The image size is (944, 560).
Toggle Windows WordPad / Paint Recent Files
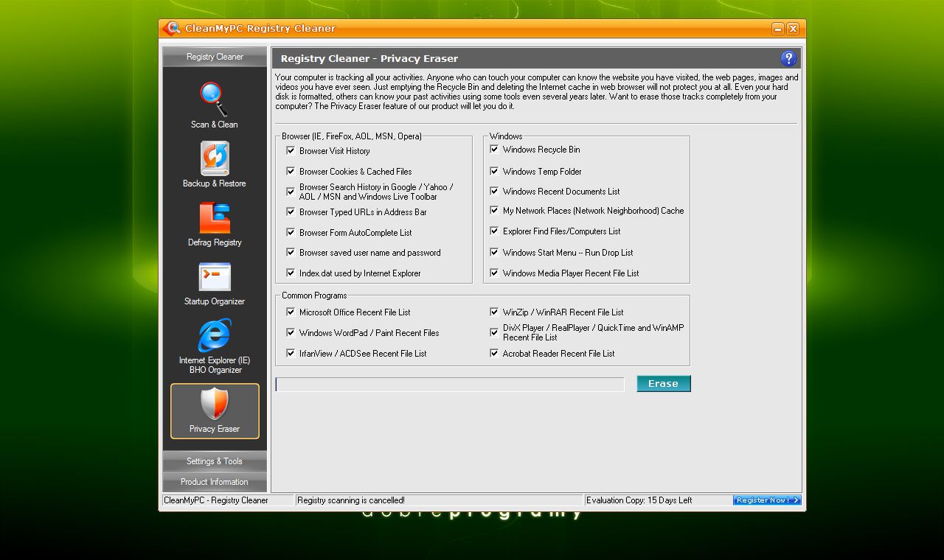click(x=291, y=332)
